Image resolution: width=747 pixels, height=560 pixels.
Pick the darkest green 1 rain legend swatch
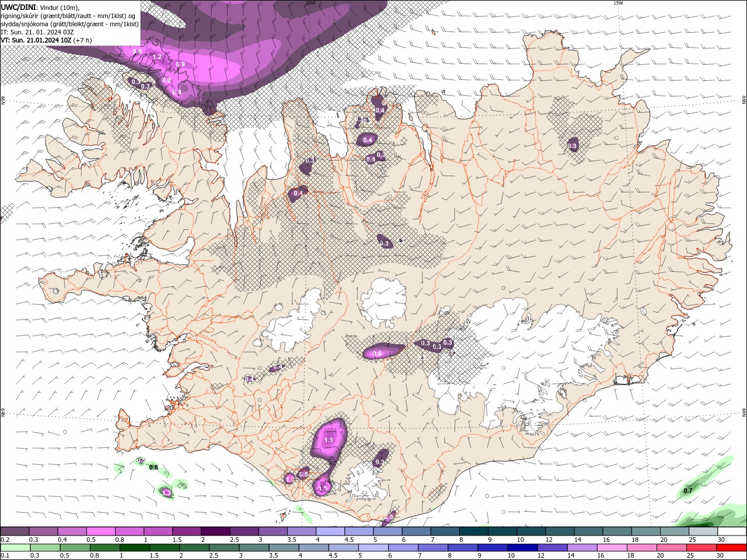tap(134, 548)
